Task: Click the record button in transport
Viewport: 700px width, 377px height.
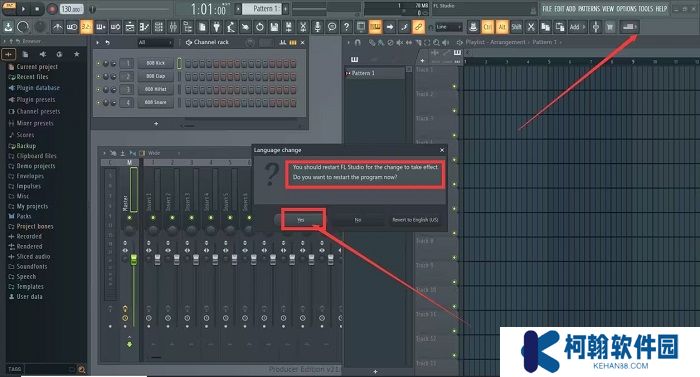Action: [52, 8]
